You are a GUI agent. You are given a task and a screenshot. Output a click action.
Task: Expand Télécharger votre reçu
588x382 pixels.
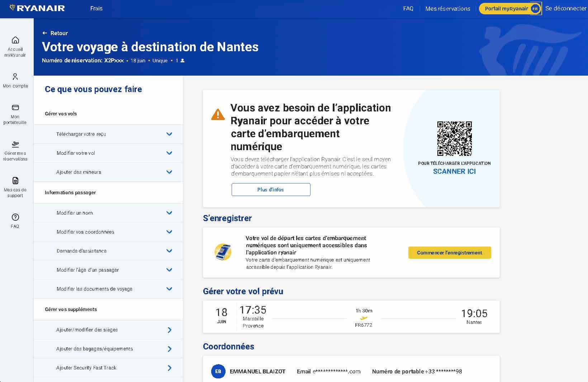108,134
